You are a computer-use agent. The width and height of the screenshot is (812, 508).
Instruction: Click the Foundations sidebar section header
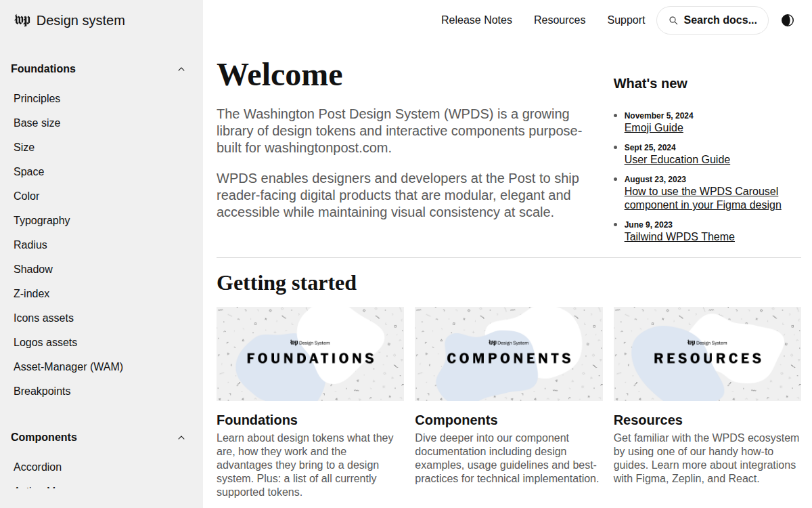[43, 69]
